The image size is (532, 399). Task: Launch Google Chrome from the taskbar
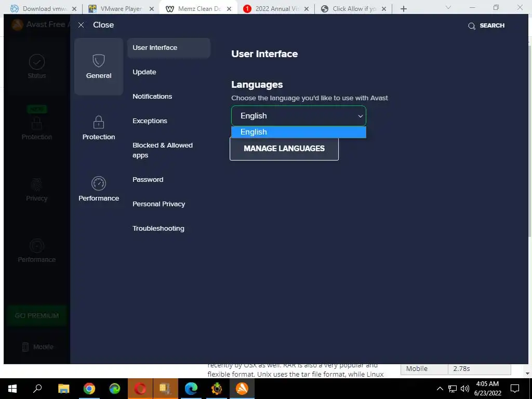point(89,389)
